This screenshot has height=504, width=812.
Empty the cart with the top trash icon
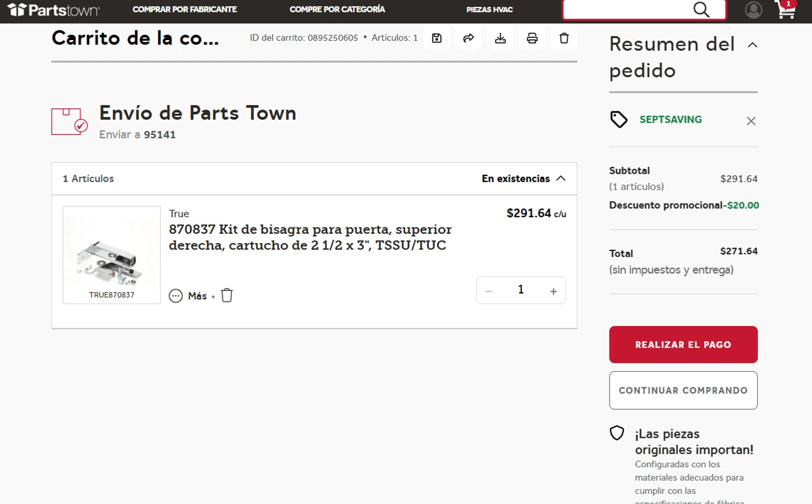pos(564,38)
